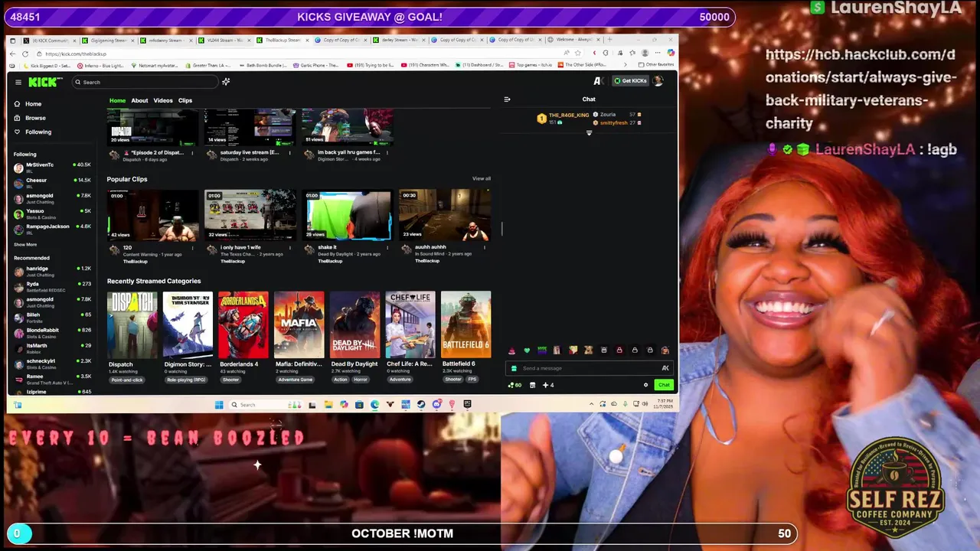Open options for 'Episode 2 of Dispat...' video
Image resolution: width=980 pixels, height=551 pixels.
pyautogui.click(x=191, y=152)
